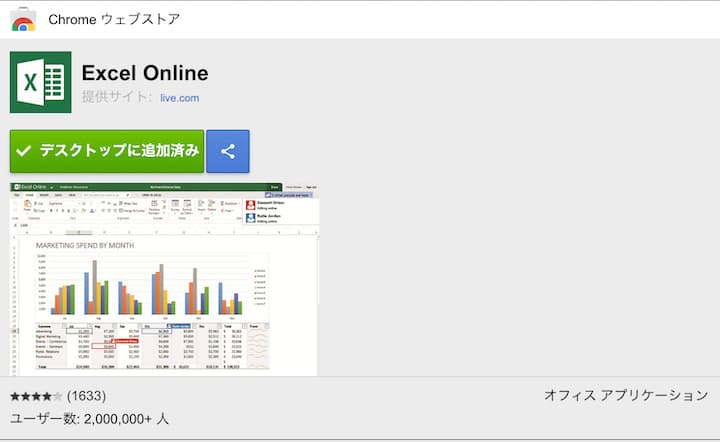The image size is (720, 442).
Task: Click the オフィス アプリケーション category text
Action: 626,395
